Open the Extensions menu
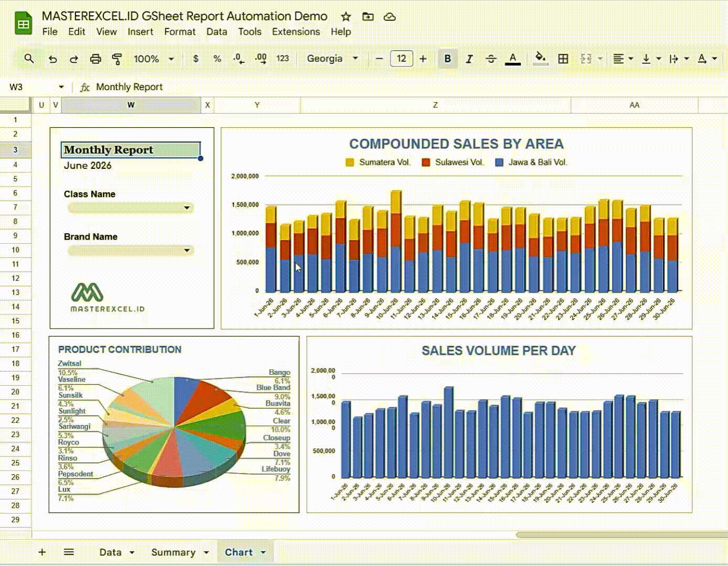The image size is (728, 566). pos(296,31)
